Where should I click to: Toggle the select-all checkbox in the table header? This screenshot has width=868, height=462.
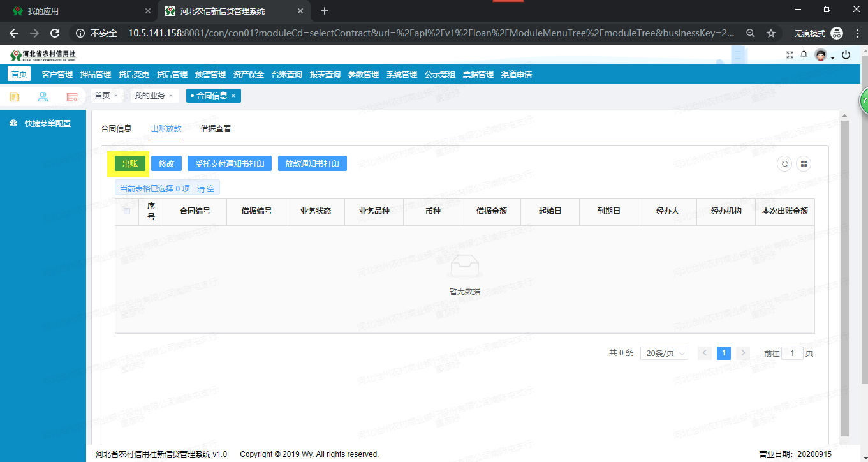[127, 212]
